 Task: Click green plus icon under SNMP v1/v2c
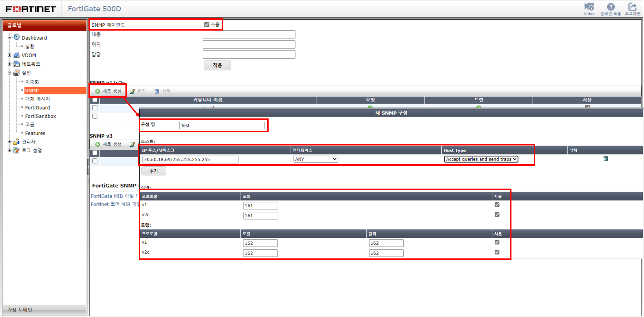tap(97, 91)
